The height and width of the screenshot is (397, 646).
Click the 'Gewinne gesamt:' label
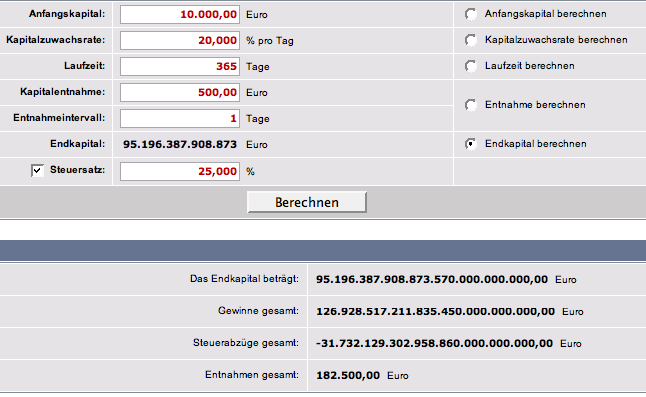pos(258,311)
